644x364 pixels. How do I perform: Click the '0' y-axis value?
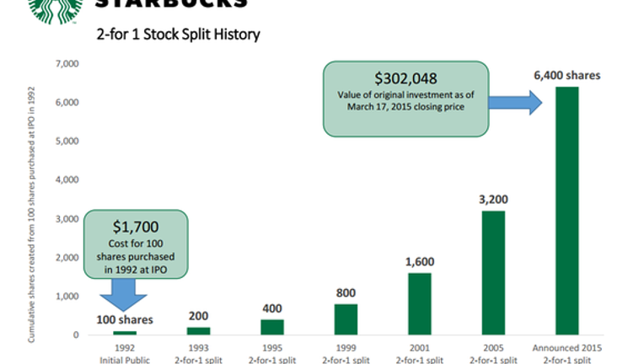click(x=76, y=335)
